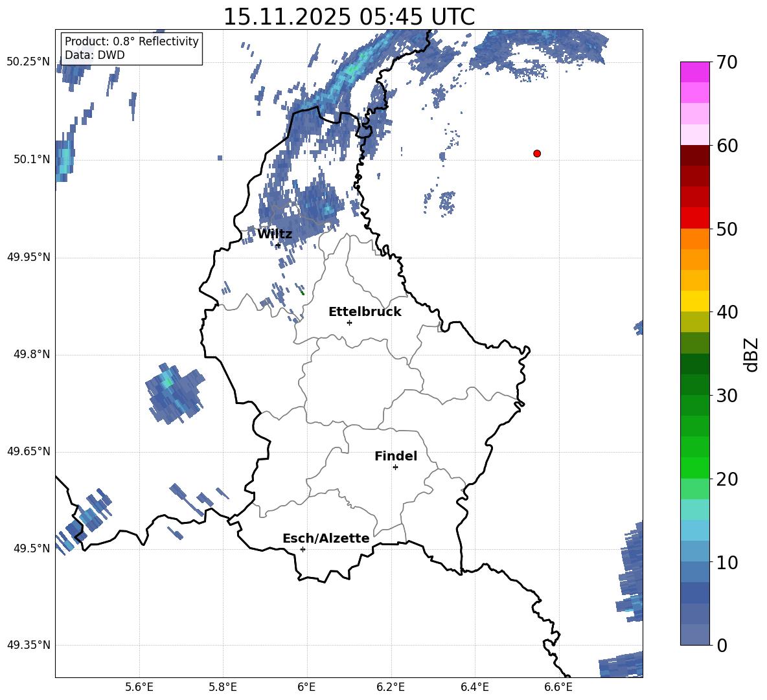Screen dimensions: 767x700
Task: Click the dBZ colorbar axis label
Action: click(x=751, y=354)
